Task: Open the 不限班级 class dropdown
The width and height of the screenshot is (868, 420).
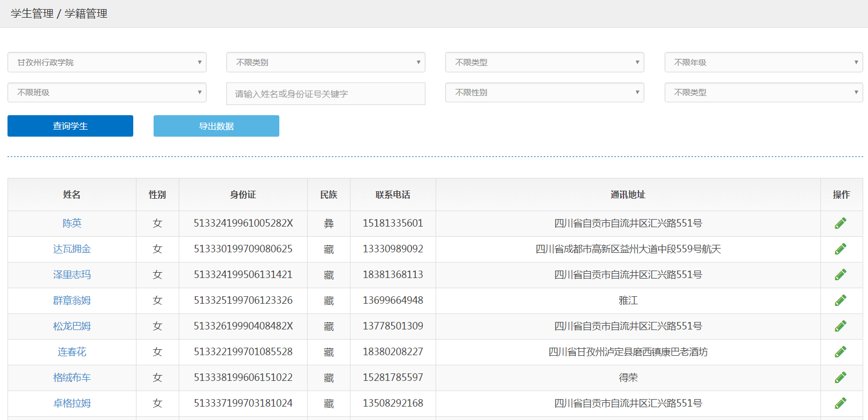Action: (107, 92)
